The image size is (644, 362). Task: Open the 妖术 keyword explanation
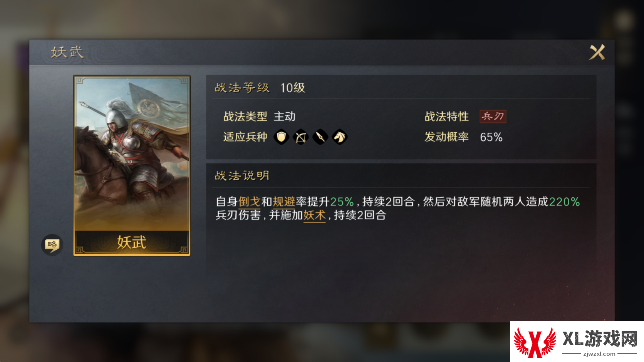315,215
